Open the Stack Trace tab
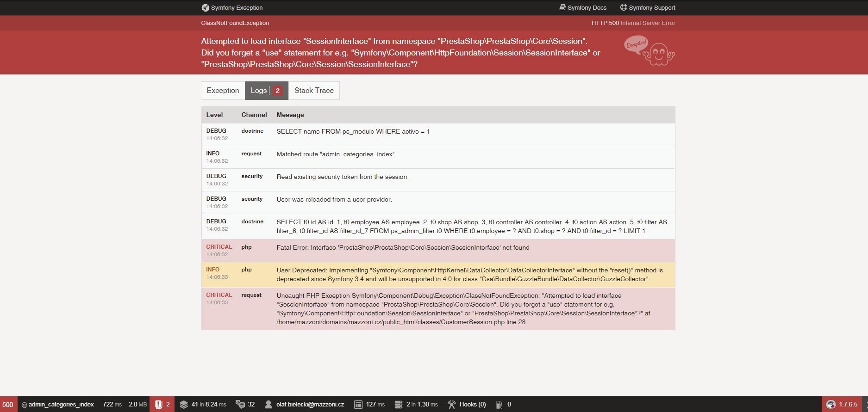Screen dimensions: 868x412 click(x=314, y=91)
